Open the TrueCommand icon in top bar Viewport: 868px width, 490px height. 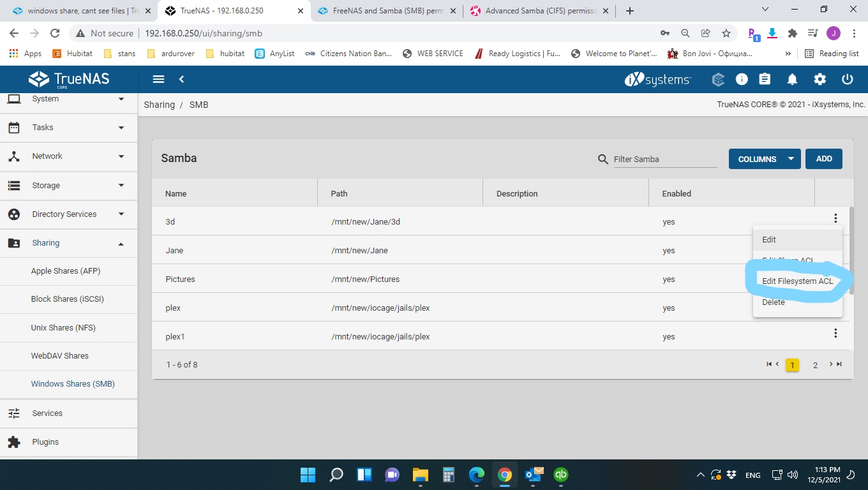pos(718,79)
